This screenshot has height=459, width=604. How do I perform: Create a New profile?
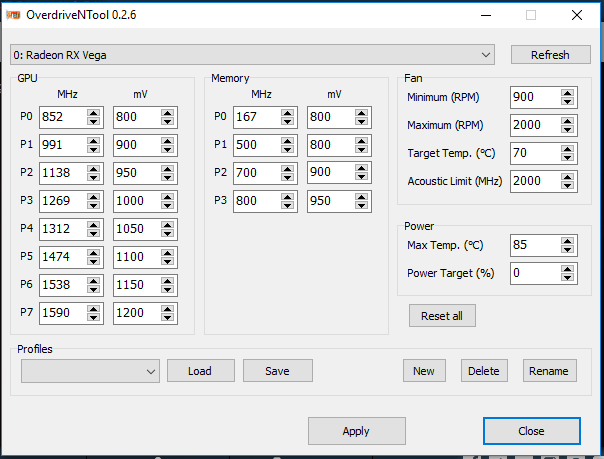424,371
